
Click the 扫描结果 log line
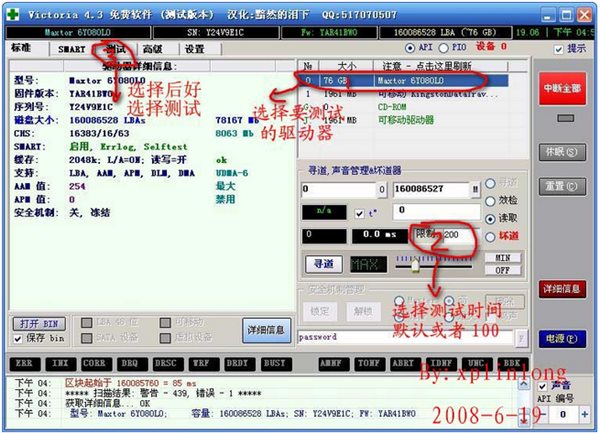(163, 394)
